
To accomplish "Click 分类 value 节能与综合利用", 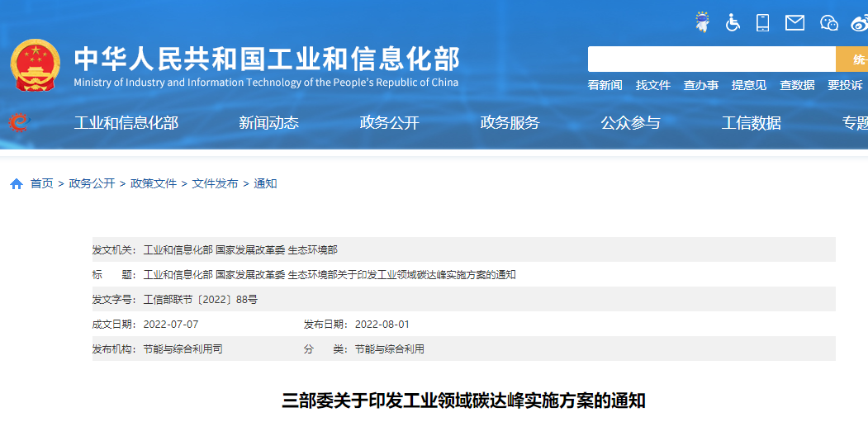I will (x=389, y=349).
